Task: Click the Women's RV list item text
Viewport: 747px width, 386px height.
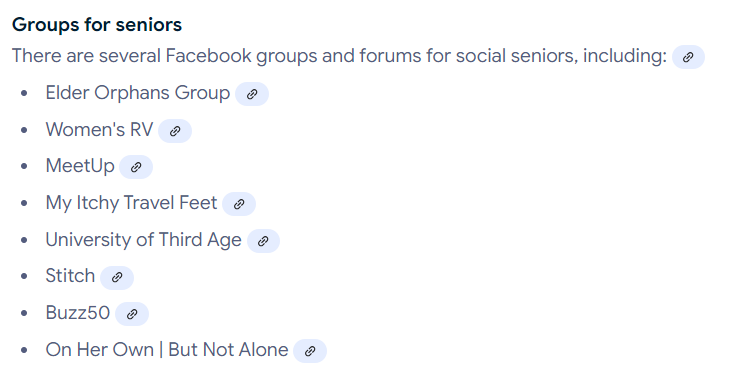Action: tap(99, 130)
